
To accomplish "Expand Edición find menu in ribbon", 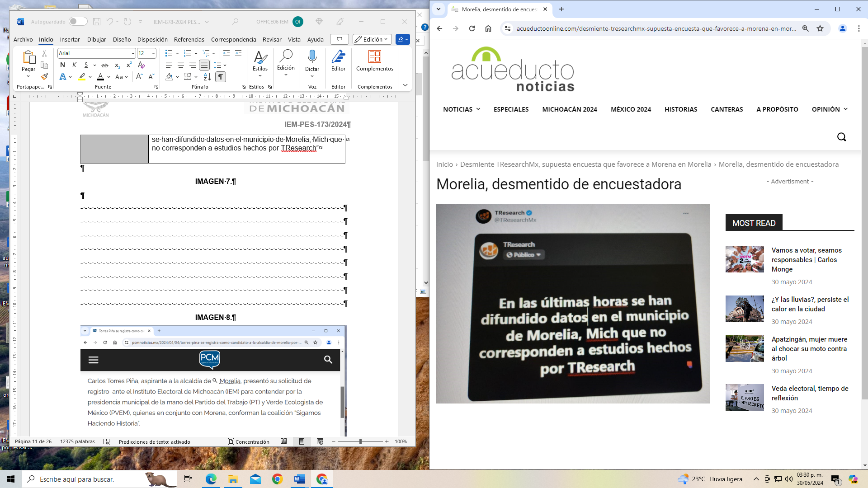I will click(286, 63).
